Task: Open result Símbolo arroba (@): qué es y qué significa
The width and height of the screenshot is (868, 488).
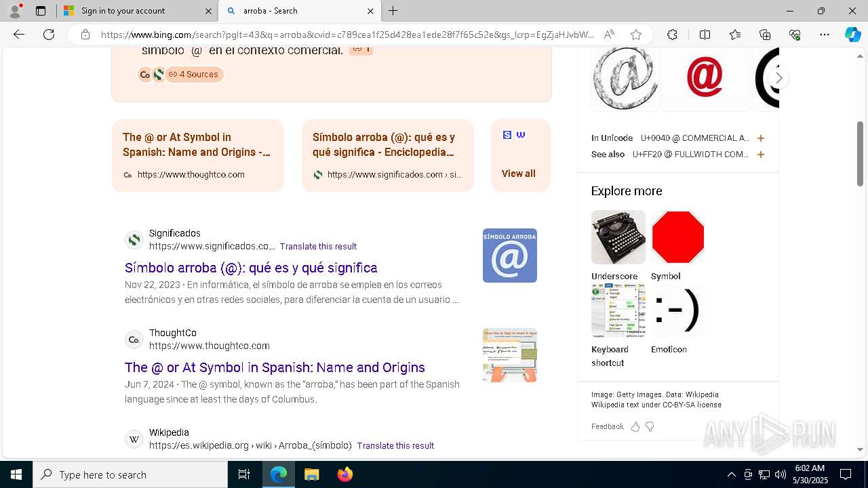Action: click(x=251, y=268)
